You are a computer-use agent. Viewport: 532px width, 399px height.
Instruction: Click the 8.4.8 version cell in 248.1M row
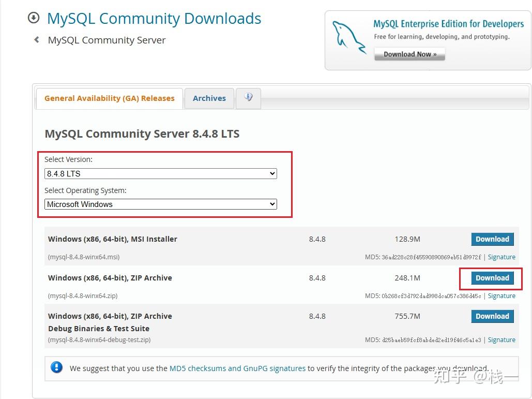click(317, 278)
